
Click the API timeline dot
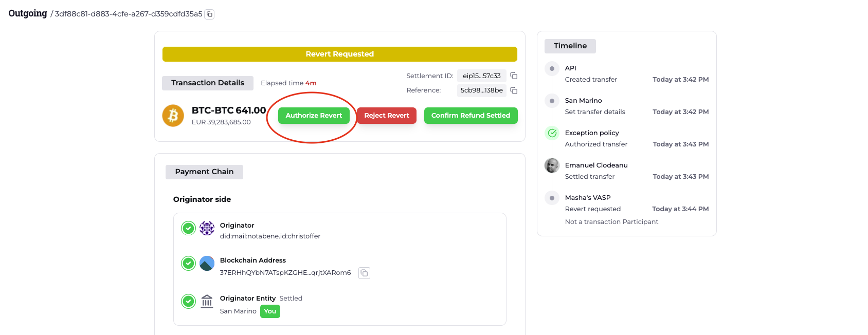(552, 68)
